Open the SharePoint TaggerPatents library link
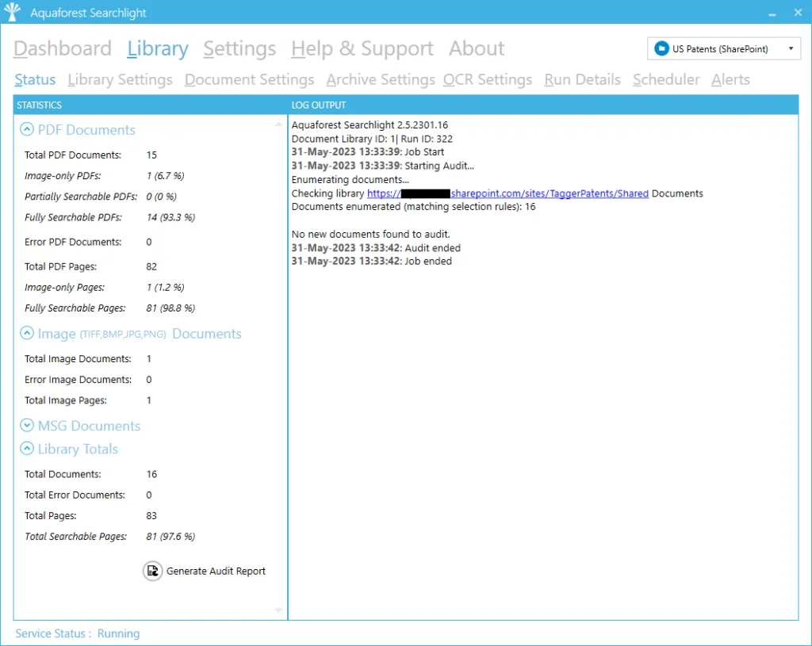The width and height of the screenshot is (812, 646). [x=549, y=193]
